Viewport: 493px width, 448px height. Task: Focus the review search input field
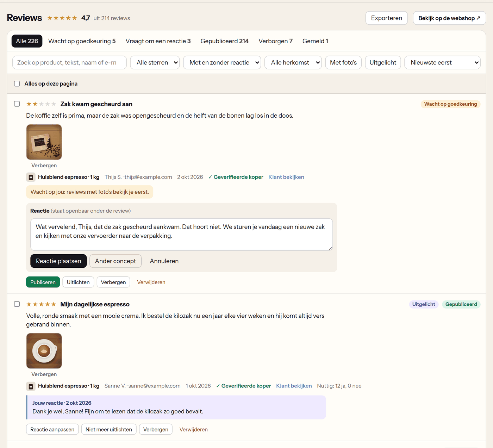click(69, 63)
